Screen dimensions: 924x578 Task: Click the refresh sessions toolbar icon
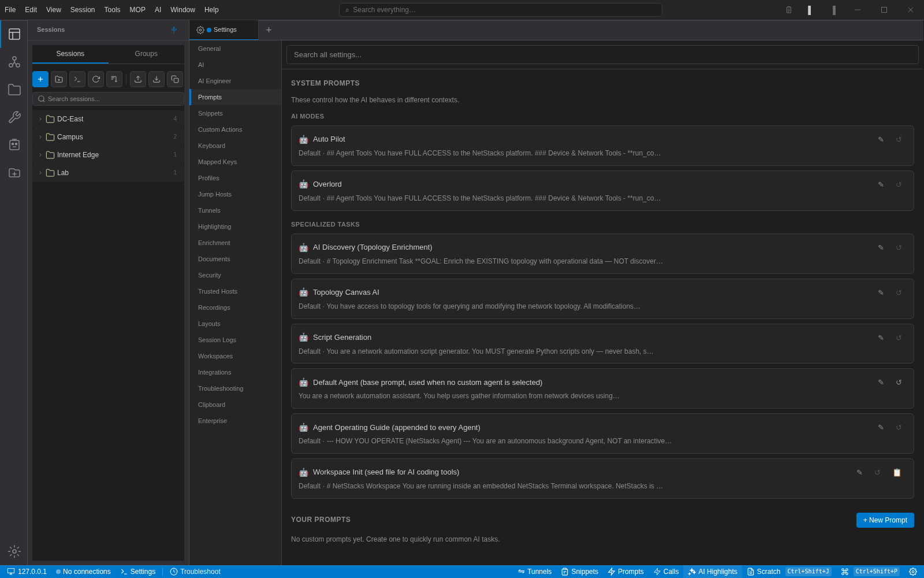[x=96, y=79]
